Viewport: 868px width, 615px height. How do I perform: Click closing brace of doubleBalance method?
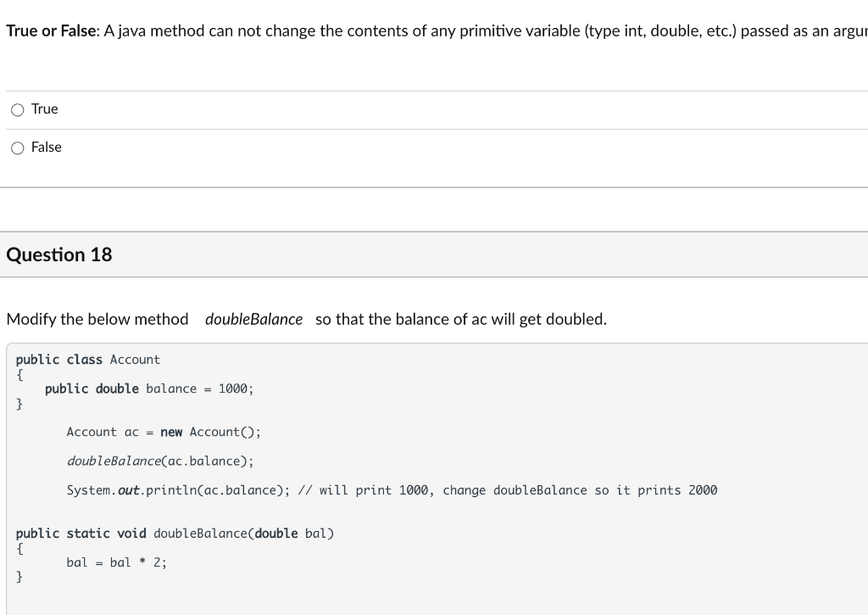coord(19,577)
